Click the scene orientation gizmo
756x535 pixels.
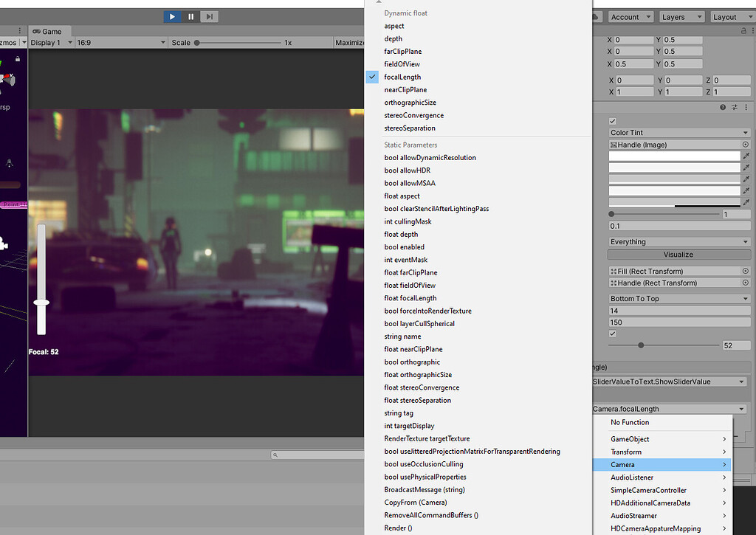[x=7, y=80]
